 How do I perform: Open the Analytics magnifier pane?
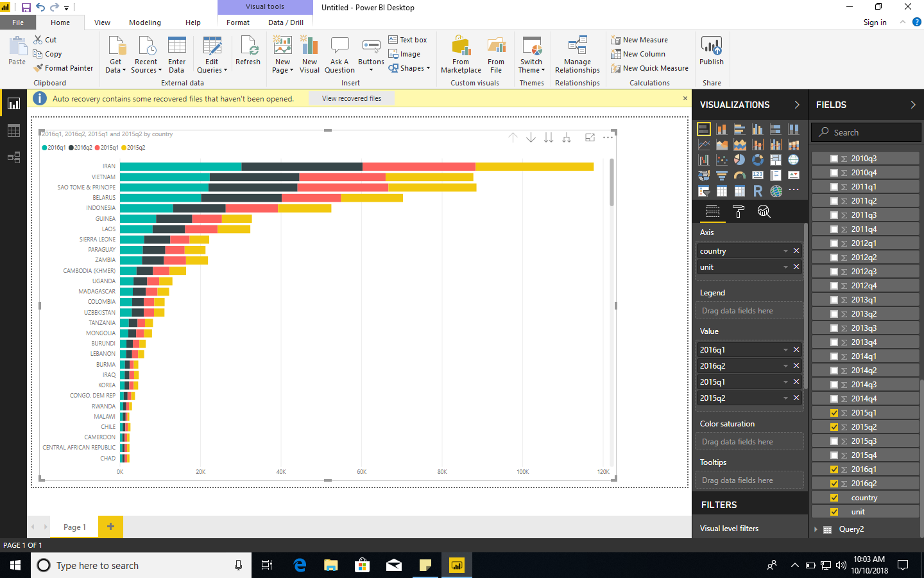764,211
